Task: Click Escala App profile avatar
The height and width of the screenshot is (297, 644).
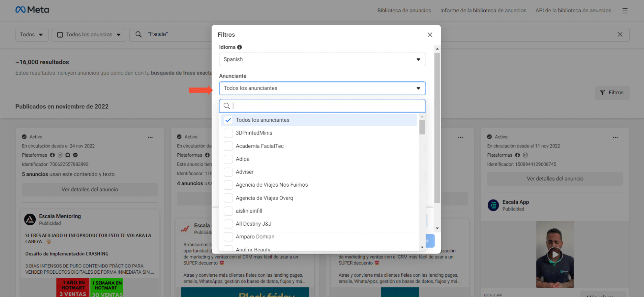Action: click(493, 205)
